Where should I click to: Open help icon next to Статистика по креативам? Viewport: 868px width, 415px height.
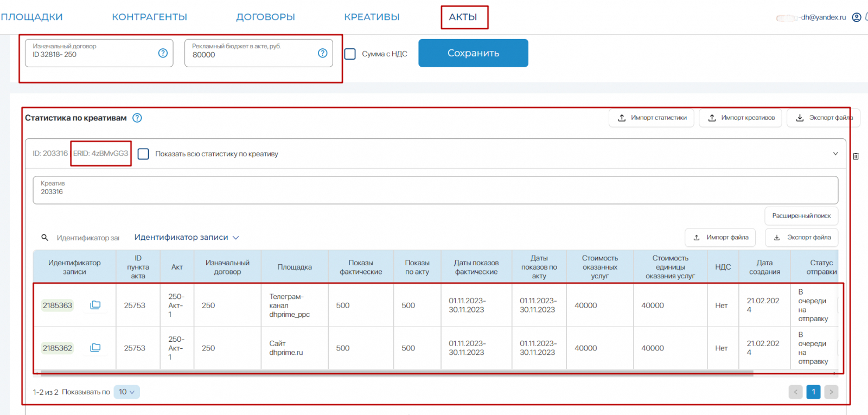(x=137, y=118)
